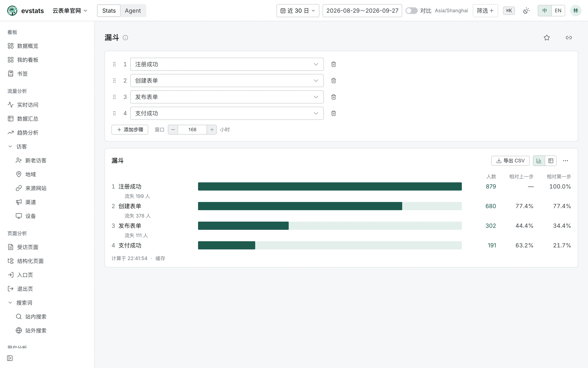Switch language to 中

click(545, 11)
